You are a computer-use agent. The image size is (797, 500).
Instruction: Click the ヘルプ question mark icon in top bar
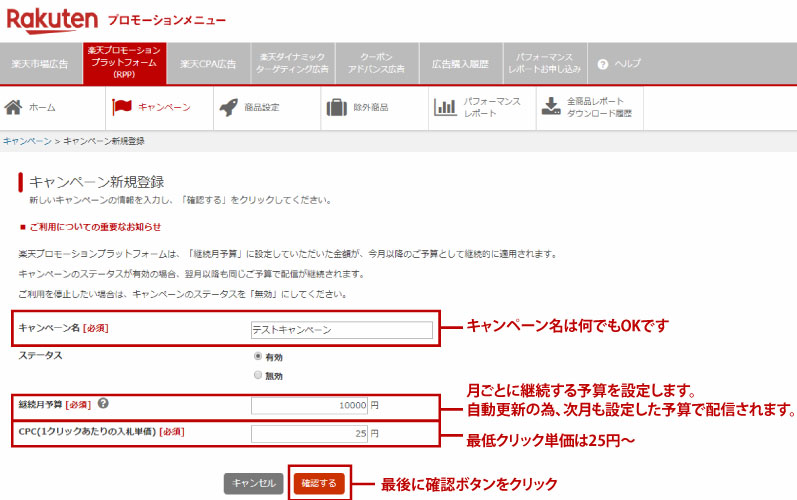click(603, 64)
